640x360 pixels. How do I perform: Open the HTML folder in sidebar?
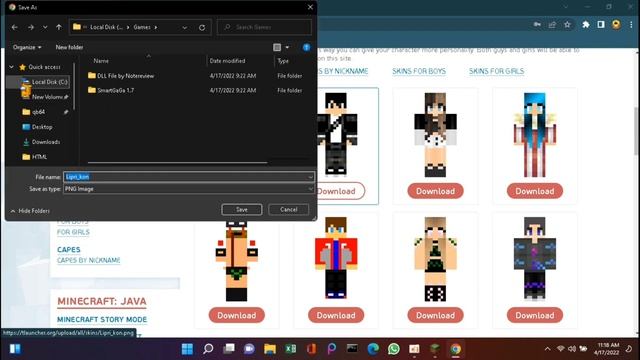pos(35,157)
